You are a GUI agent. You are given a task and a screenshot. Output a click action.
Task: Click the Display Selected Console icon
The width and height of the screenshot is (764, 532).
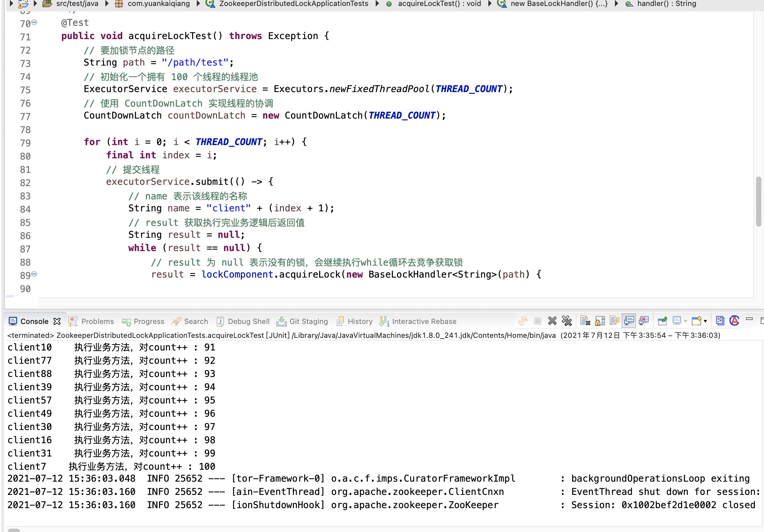pos(677,321)
